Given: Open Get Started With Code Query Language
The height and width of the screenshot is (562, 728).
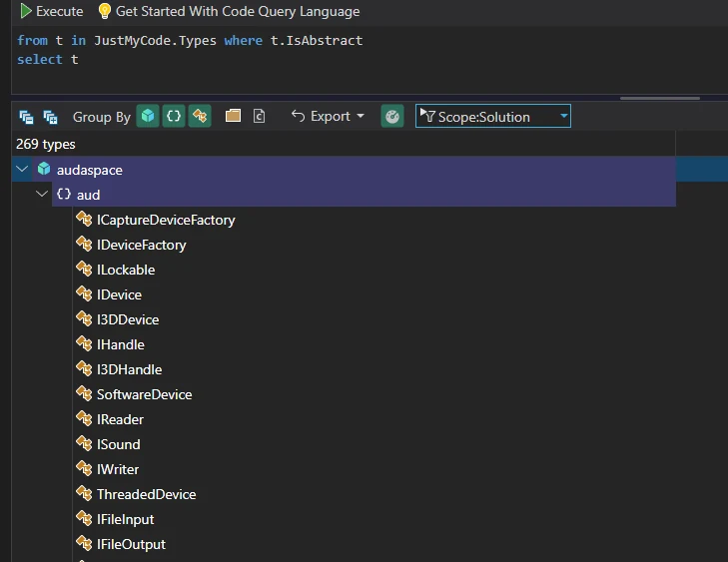Looking at the screenshot, I should click(x=238, y=11).
